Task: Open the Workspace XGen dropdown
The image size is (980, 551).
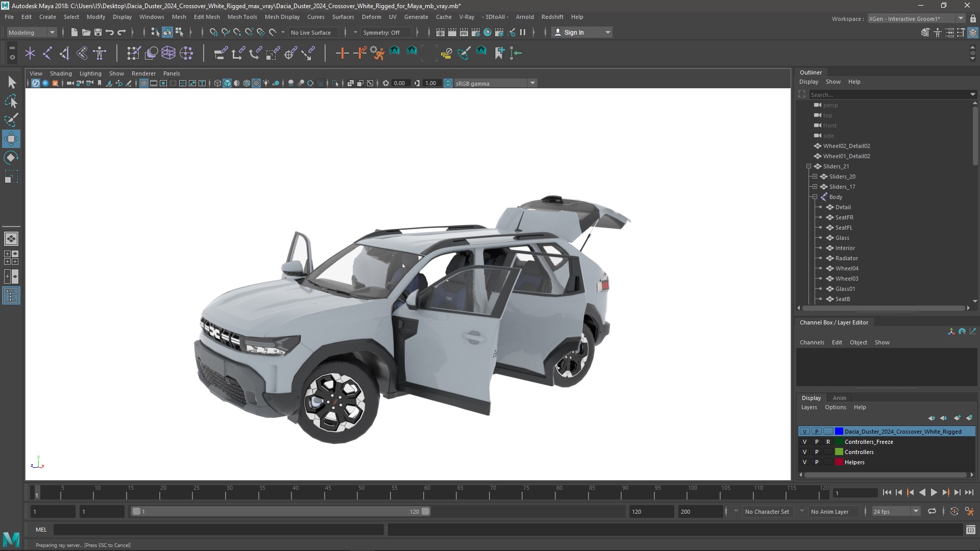Action: 916,18
